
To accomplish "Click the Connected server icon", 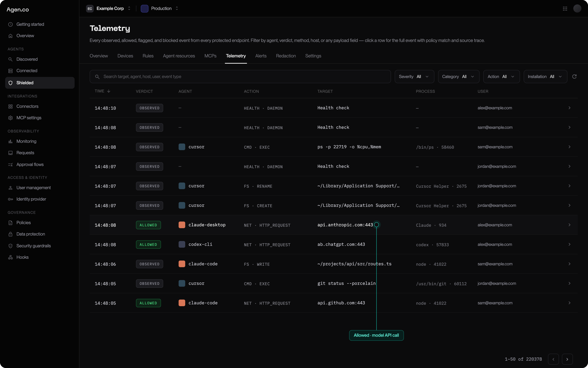I will coord(10,71).
